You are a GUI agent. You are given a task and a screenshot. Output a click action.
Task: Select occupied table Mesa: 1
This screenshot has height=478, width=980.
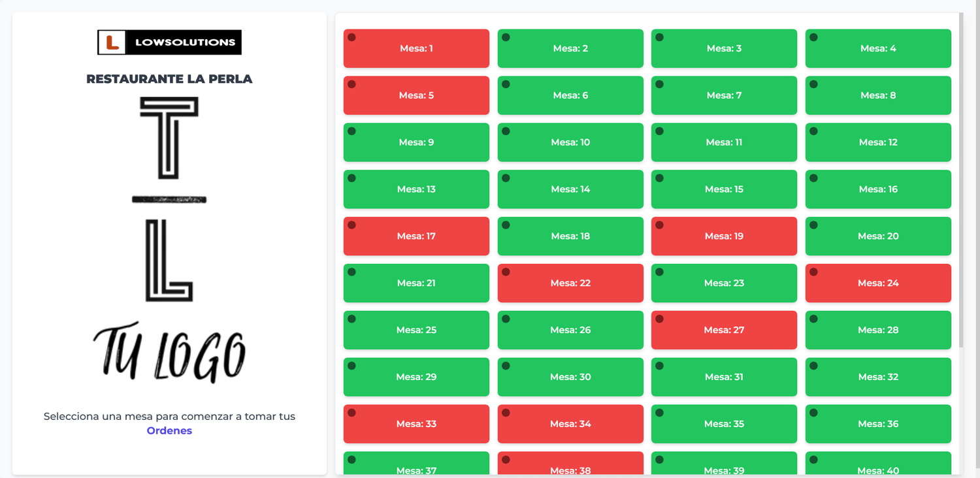[x=416, y=48]
